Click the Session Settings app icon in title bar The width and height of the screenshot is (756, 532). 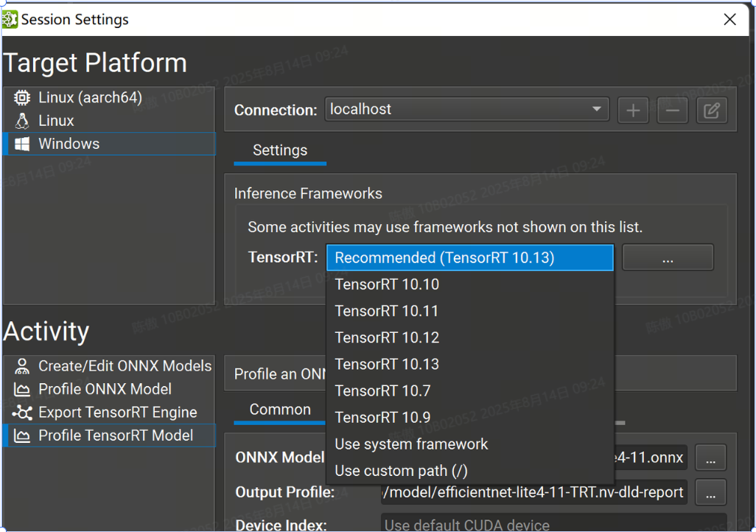coord(10,20)
